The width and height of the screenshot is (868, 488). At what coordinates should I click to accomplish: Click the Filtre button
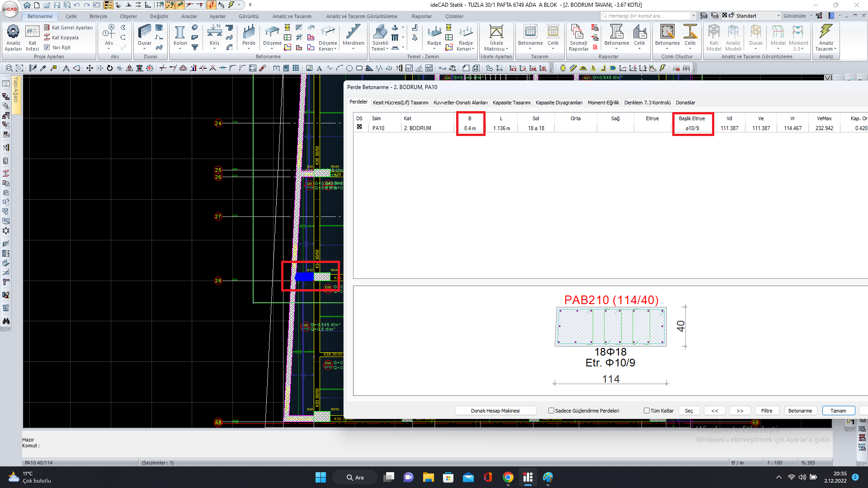click(766, 411)
